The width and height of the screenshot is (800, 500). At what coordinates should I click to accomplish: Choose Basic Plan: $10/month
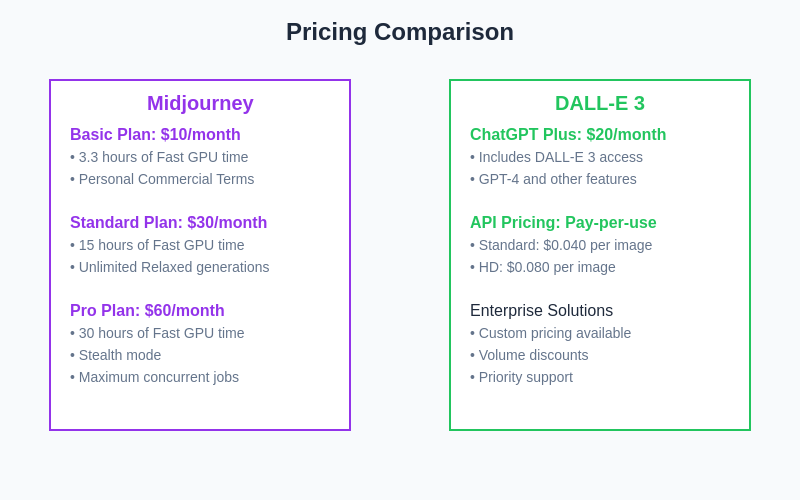[x=155, y=135]
